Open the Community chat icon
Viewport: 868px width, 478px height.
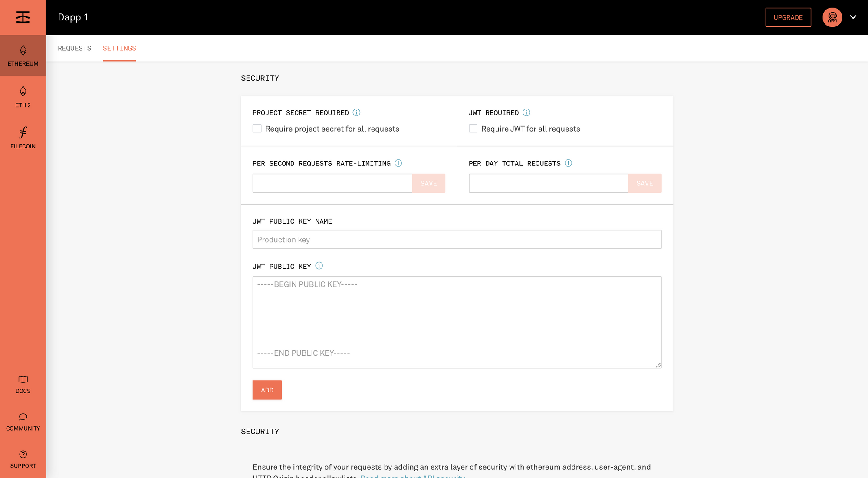pyautogui.click(x=23, y=417)
